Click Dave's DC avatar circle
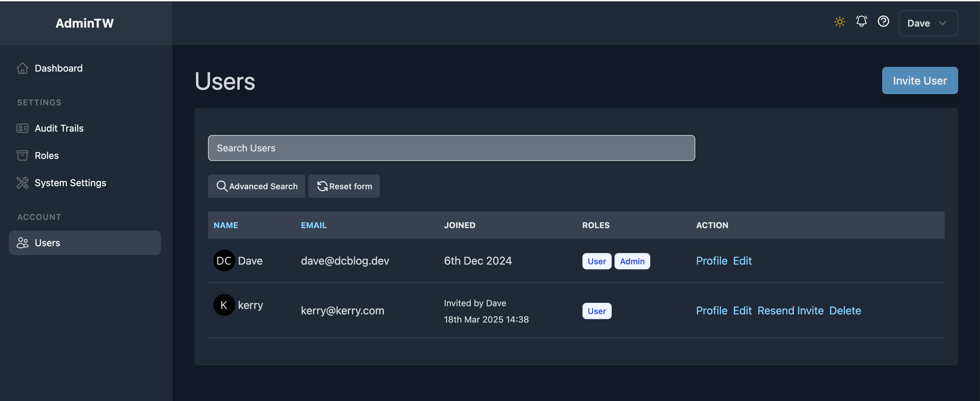Image resolution: width=980 pixels, height=401 pixels. point(224,261)
